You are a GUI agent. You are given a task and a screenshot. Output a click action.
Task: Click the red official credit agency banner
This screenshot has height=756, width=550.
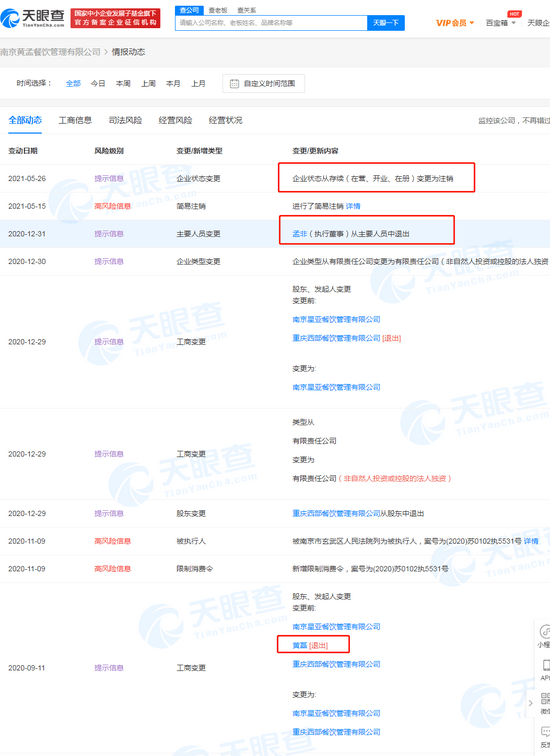[x=115, y=18]
